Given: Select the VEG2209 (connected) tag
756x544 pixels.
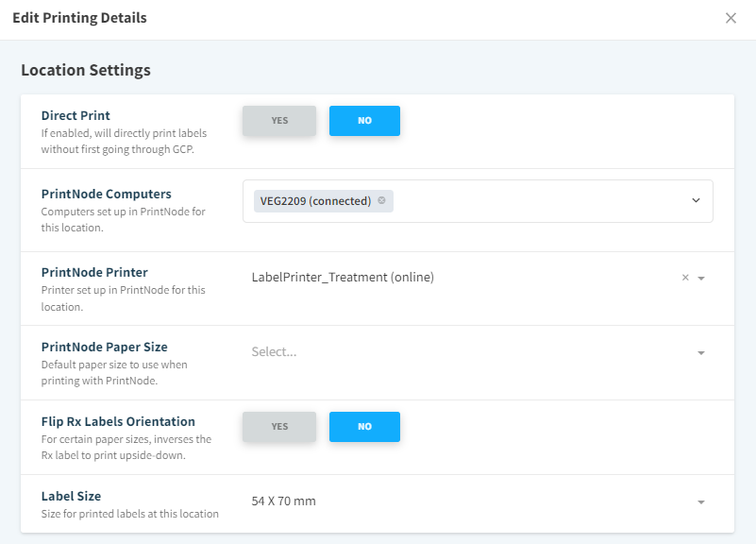Looking at the screenshot, I should click(x=315, y=201).
